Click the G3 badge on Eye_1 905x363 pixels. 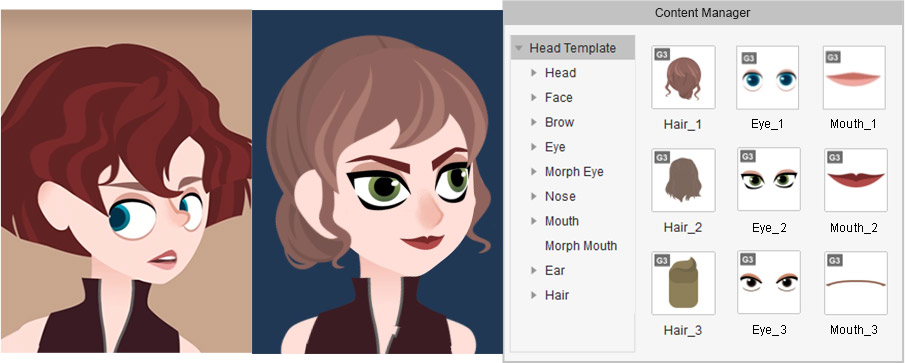tap(748, 58)
